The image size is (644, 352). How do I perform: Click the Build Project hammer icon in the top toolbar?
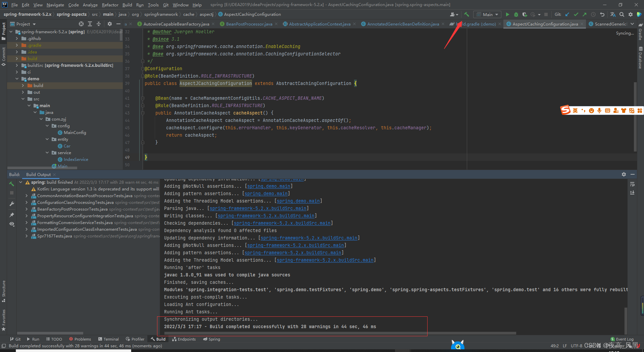[466, 14]
